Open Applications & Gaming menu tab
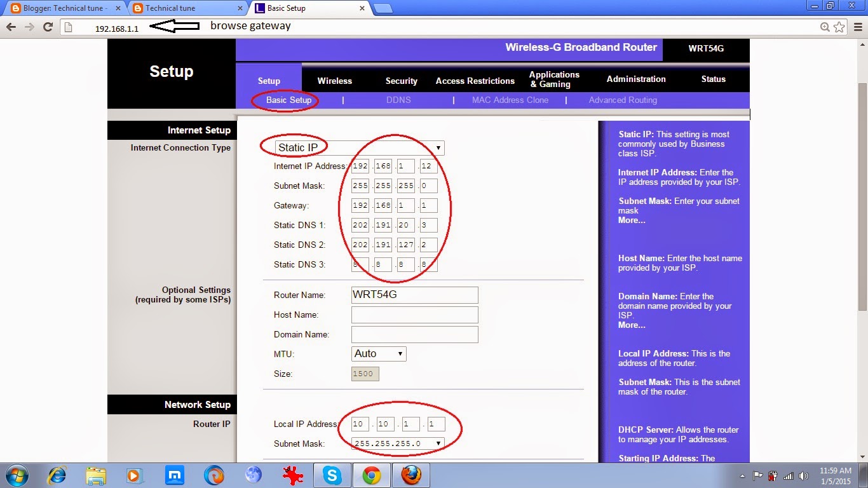 point(554,79)
